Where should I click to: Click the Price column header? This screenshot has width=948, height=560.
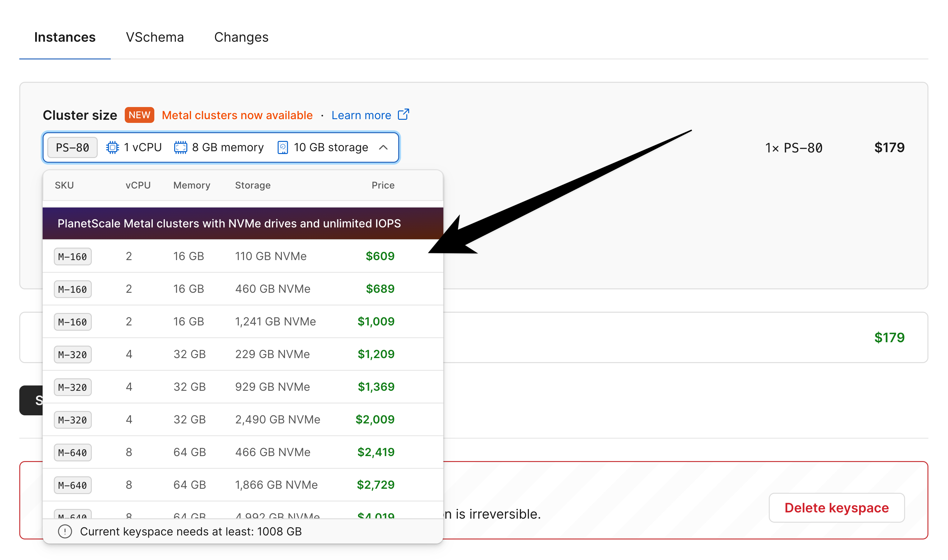pyautogui.click(x=383, y=185)
